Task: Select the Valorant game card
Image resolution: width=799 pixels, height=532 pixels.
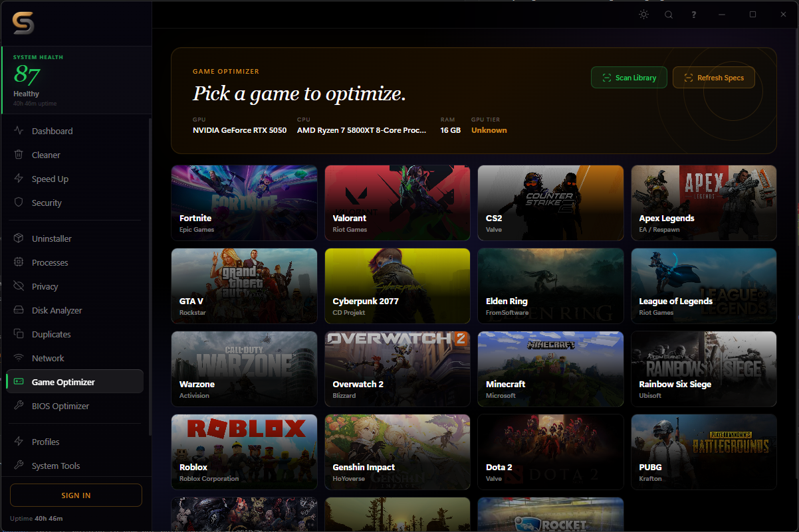Action: (398, 203)
